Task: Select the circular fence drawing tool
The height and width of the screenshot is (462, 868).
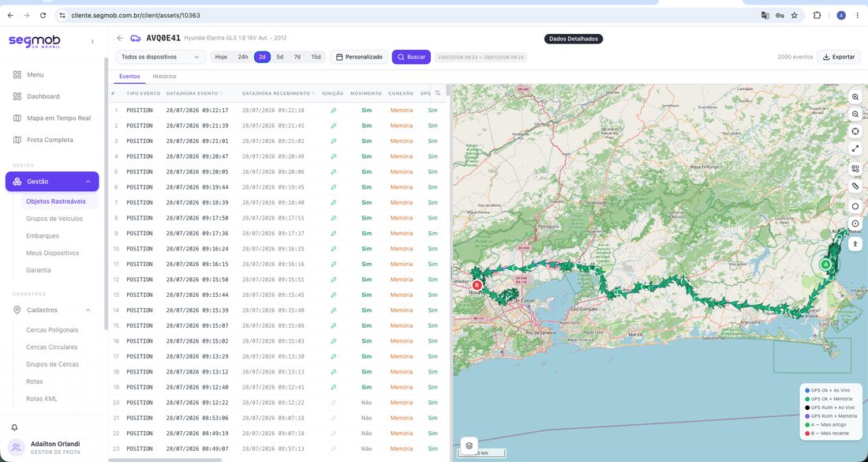Action: click(855, 223)
